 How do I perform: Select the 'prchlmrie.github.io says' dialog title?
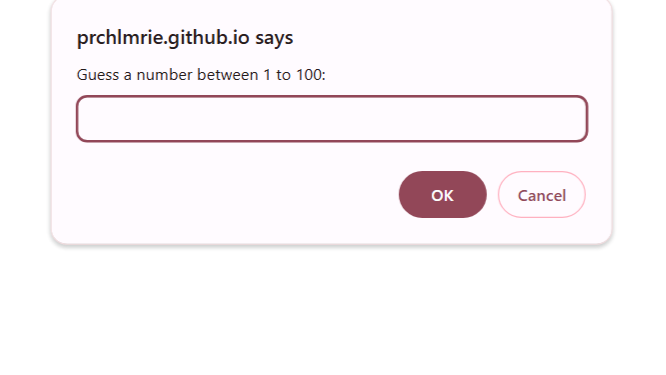[185, 37]
